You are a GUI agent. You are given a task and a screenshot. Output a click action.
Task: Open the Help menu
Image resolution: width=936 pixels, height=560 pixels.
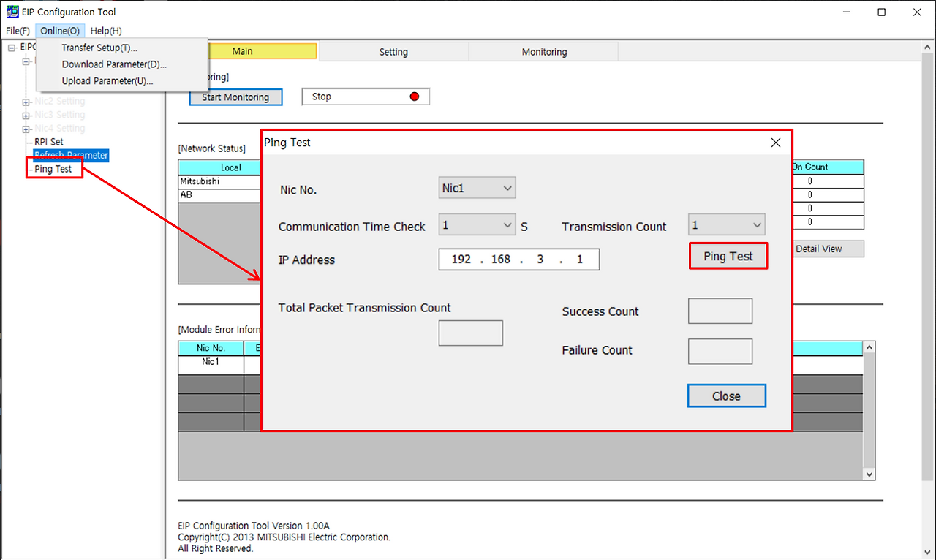point(105,30)
